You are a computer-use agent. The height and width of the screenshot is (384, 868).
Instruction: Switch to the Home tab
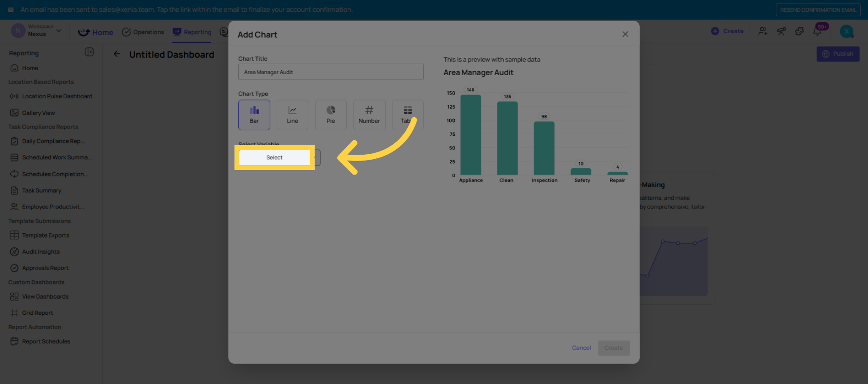coord(96,32)
